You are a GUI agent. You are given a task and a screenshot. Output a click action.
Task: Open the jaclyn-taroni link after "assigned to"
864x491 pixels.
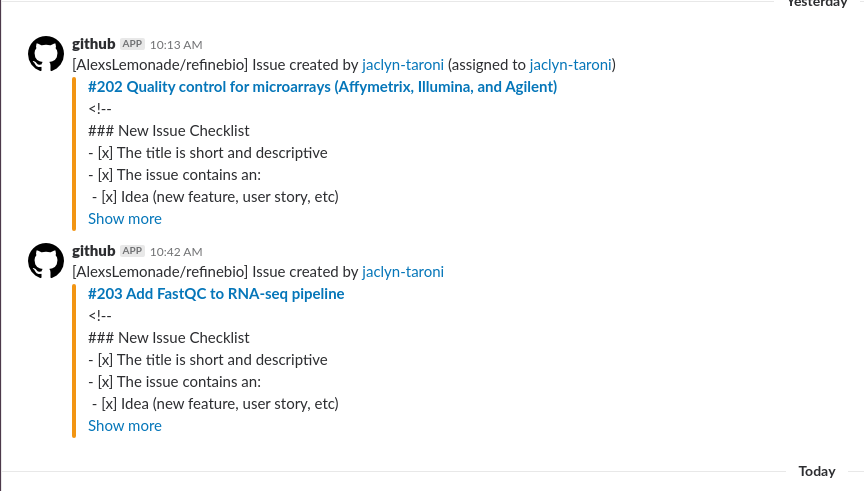click(x=570, y=65)
